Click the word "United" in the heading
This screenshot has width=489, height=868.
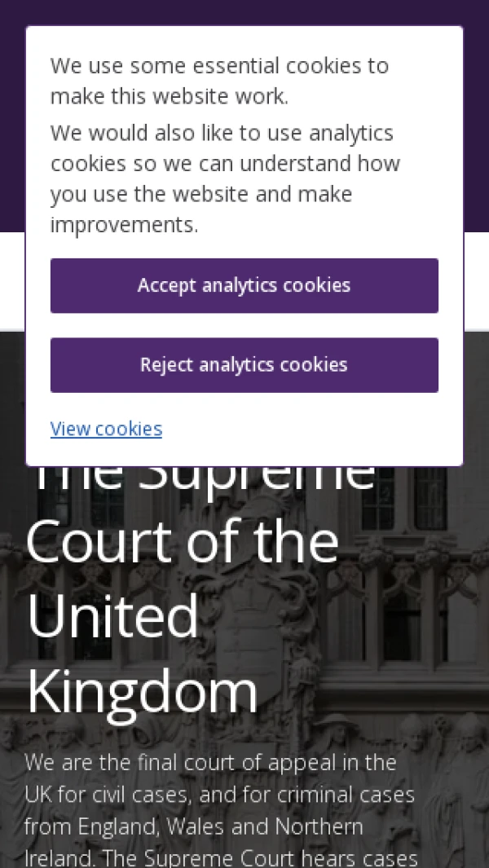click(x=112, y=616)
